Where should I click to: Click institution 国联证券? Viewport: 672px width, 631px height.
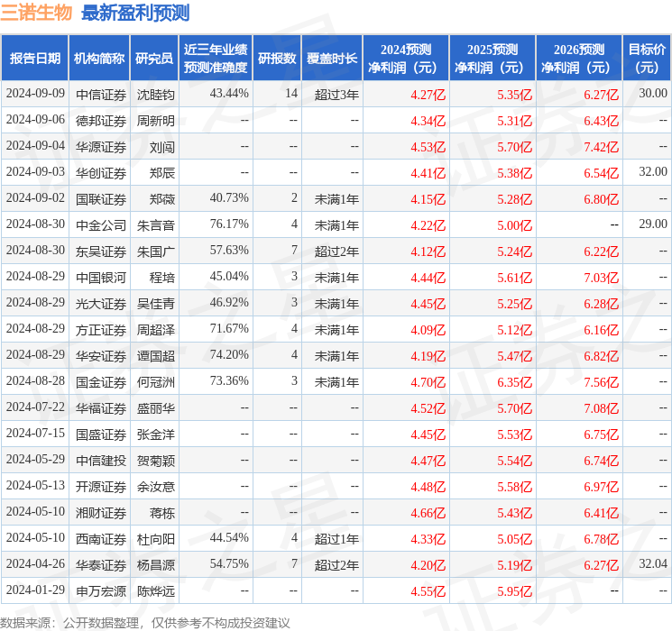click(x=101, y=199)
